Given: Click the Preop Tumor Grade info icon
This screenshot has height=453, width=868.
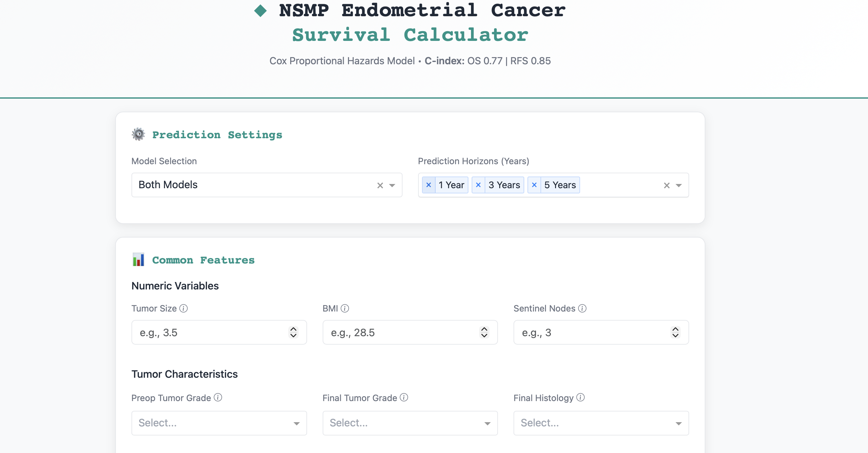Looking at the screenshot, I should click(x=218, y=398).
